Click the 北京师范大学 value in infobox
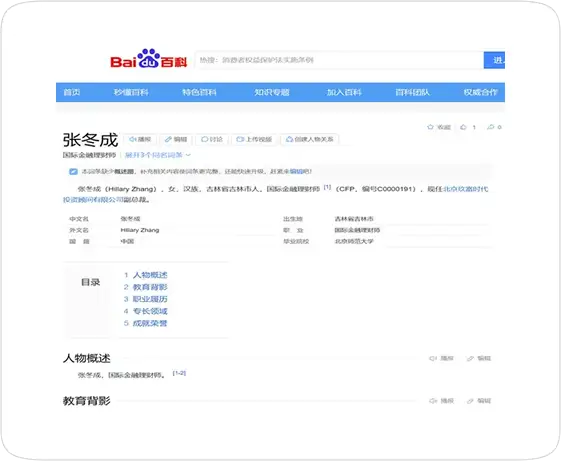This screenshot has height=461, width=561. [x=354, y=241]
